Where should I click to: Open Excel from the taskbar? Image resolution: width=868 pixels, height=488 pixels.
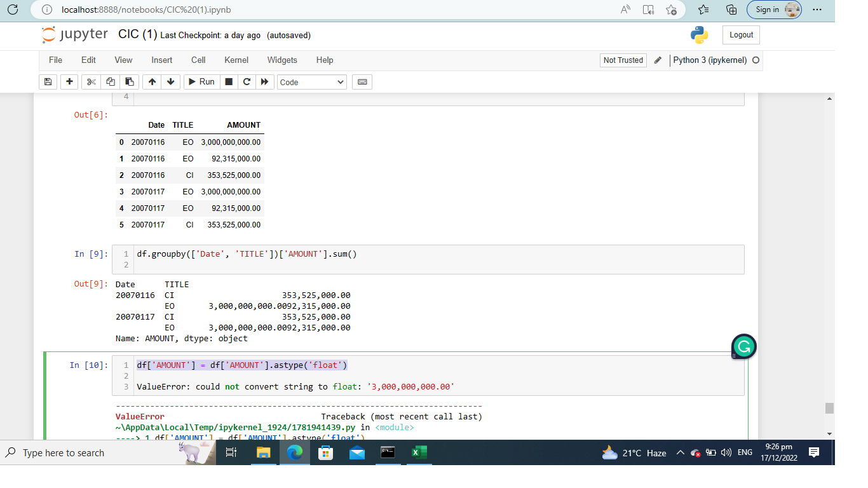coord(419,452)
